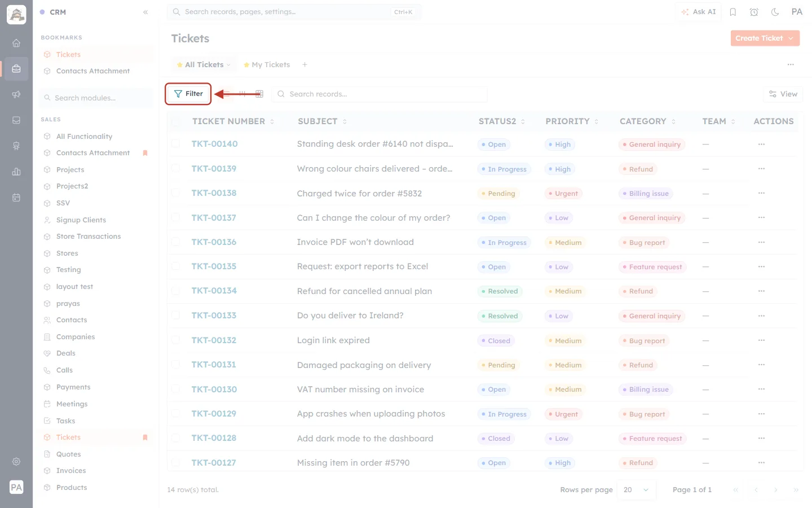Open the Rows per page dropdown

point(636,490)
